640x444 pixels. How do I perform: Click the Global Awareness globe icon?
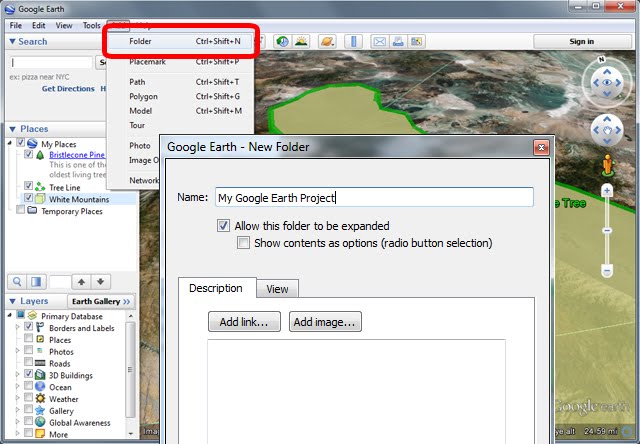tap(40, 422)
